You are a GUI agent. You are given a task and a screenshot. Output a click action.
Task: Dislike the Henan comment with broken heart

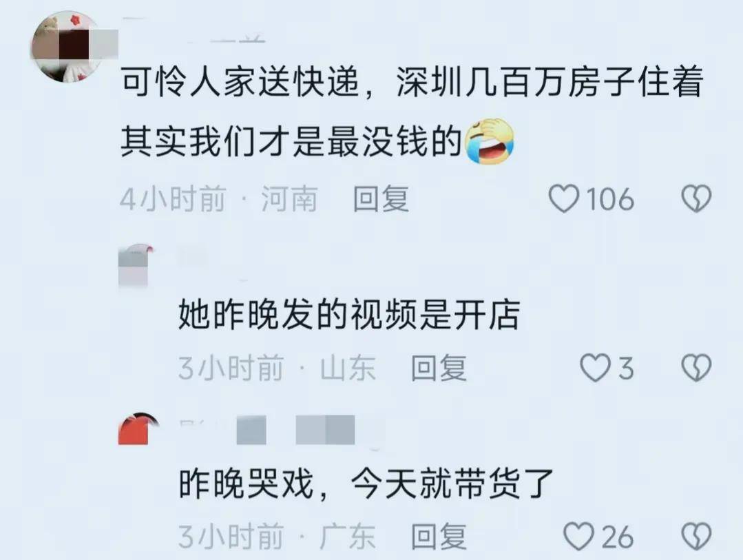point(696,198)
